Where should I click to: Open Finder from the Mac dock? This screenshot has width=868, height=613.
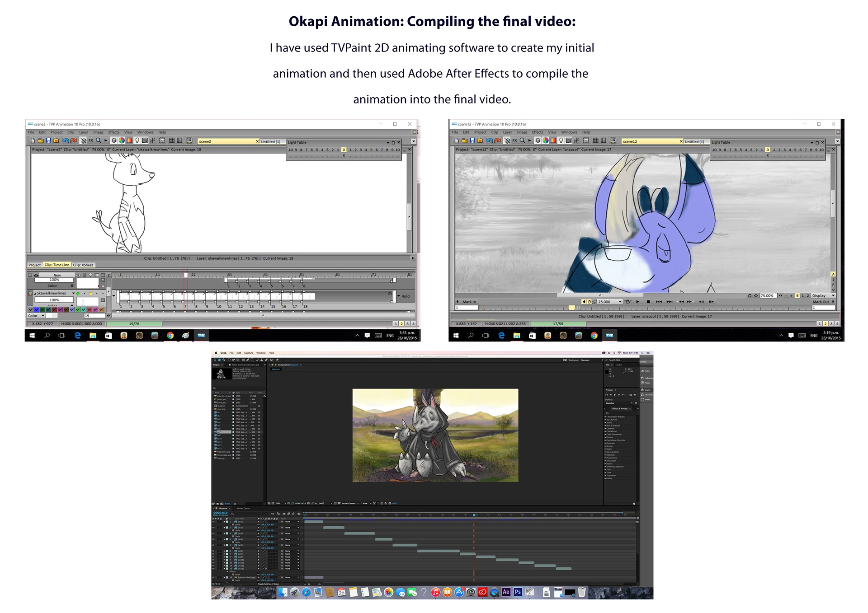(283, 592)
